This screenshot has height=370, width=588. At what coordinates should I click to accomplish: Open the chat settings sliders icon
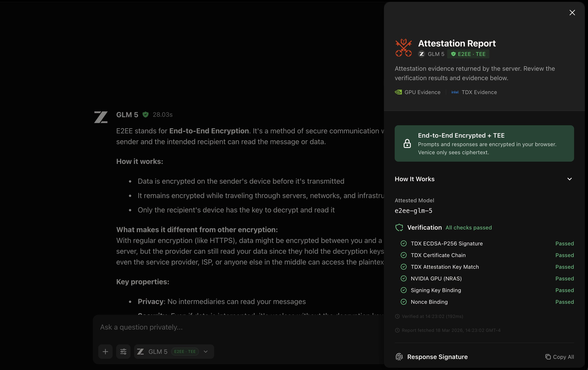[x=123, y=351]
